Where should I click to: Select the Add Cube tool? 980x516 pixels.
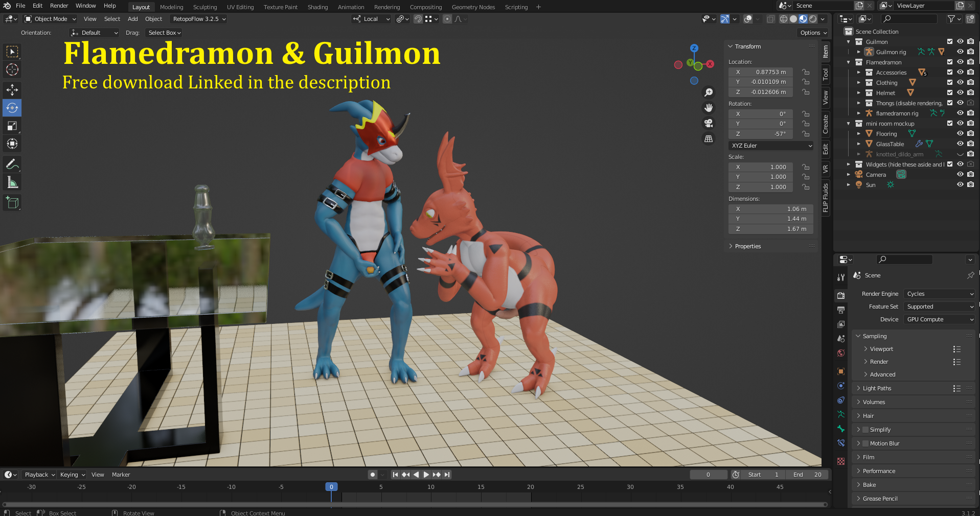coord(12,203)
